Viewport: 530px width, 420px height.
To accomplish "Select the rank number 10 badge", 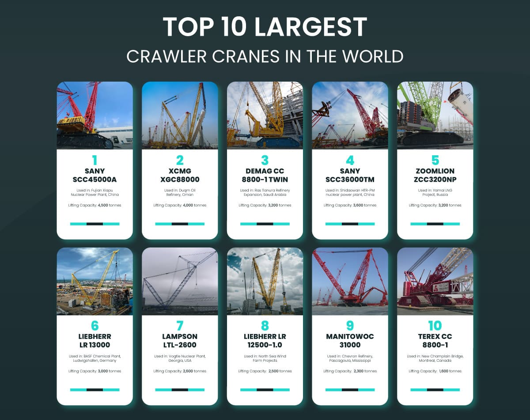I will click(435, 326).
